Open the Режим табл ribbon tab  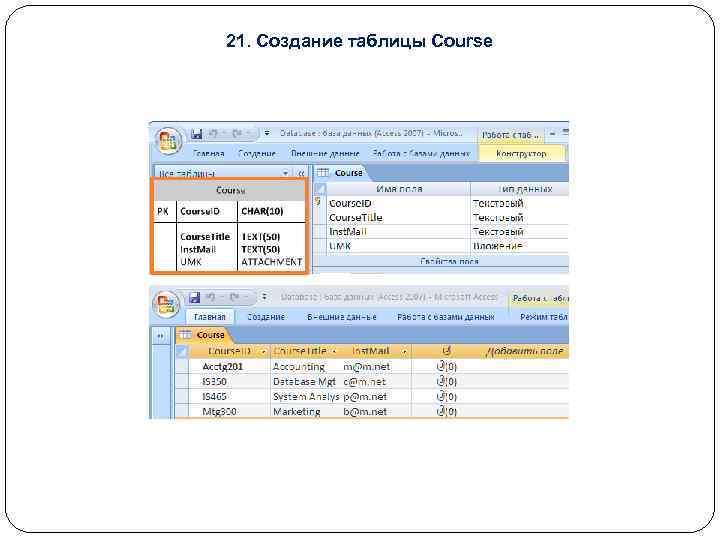click(x=544, y=317)
